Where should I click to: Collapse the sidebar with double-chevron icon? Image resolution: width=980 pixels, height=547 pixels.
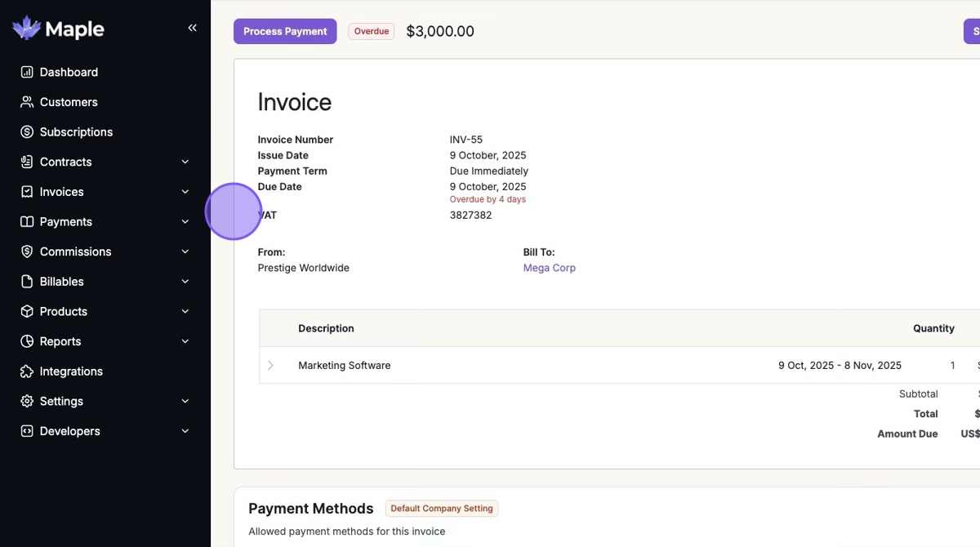click(x=193, y=28)
